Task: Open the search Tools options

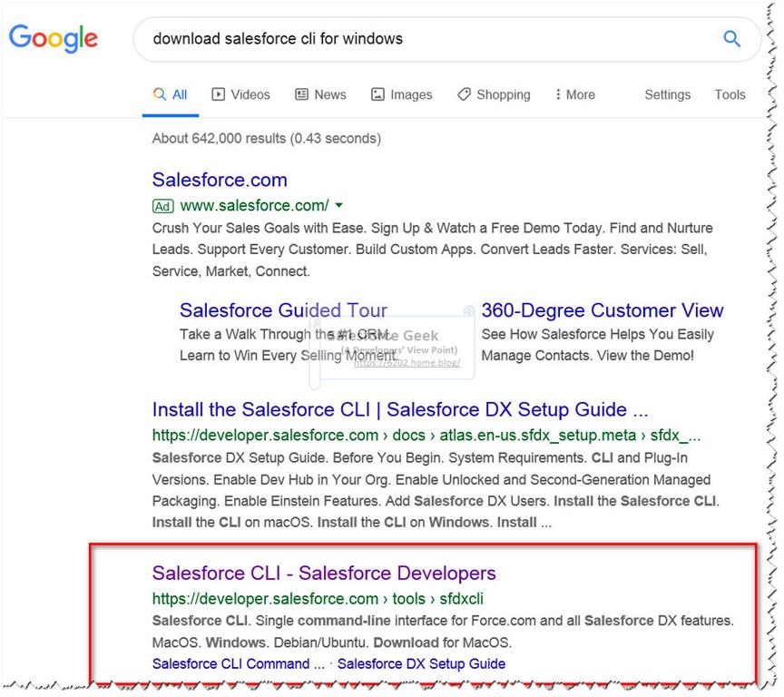Action: coord(730,94)
